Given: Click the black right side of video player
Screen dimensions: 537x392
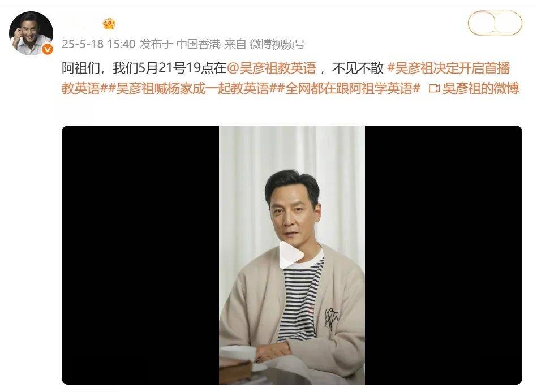Looking at the screenshot, I should coord(444,255).
